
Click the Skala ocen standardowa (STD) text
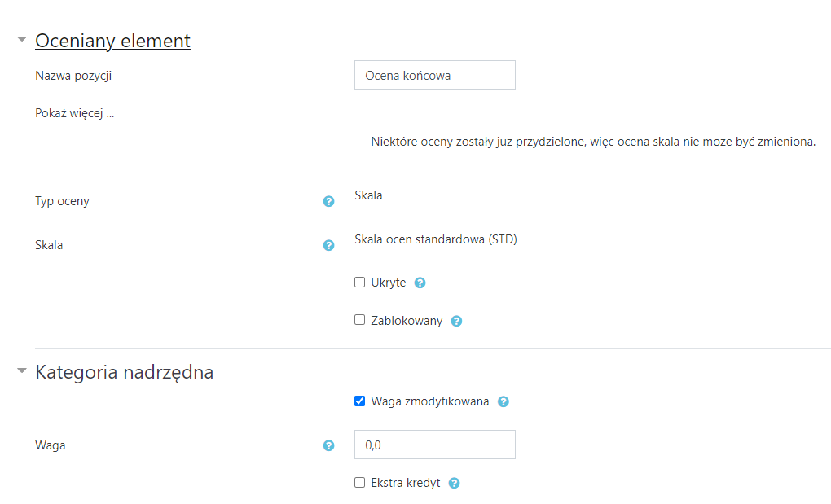pos(436,239)
